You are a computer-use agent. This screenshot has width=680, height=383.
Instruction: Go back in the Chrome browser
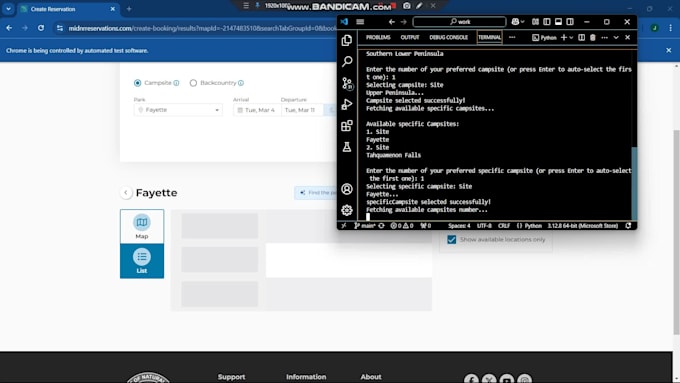(9, 28)
